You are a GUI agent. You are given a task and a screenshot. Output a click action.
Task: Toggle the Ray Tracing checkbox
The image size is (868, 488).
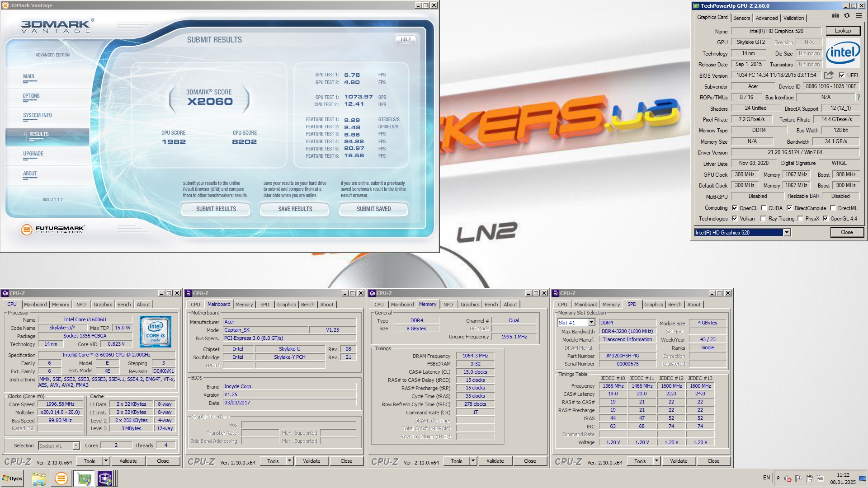[763, 218]
